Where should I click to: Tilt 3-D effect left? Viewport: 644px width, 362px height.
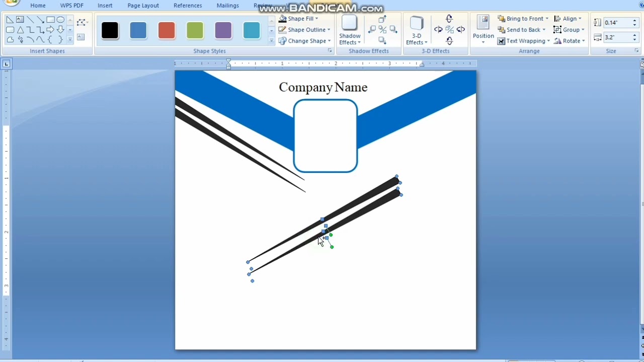[438, 30]
